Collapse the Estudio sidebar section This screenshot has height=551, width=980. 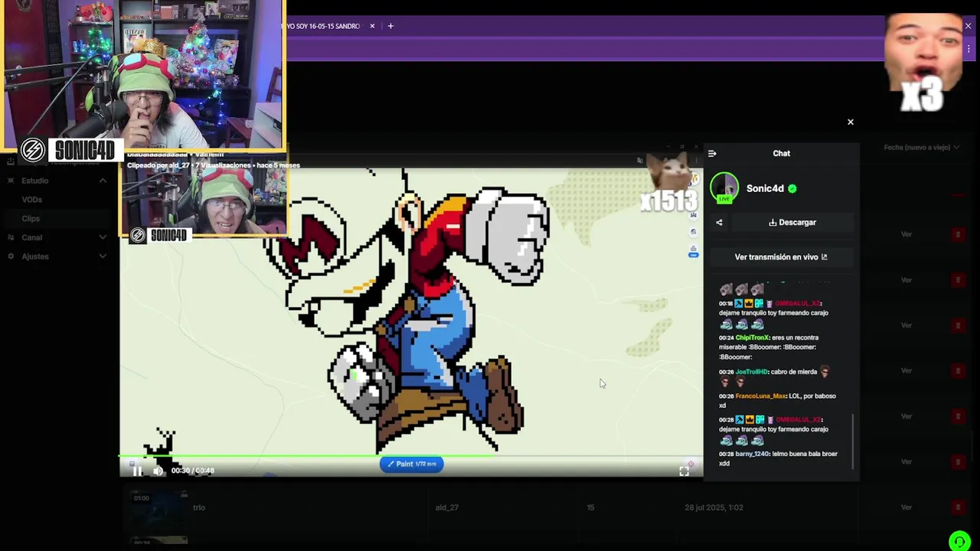click(x=103, y=181)
